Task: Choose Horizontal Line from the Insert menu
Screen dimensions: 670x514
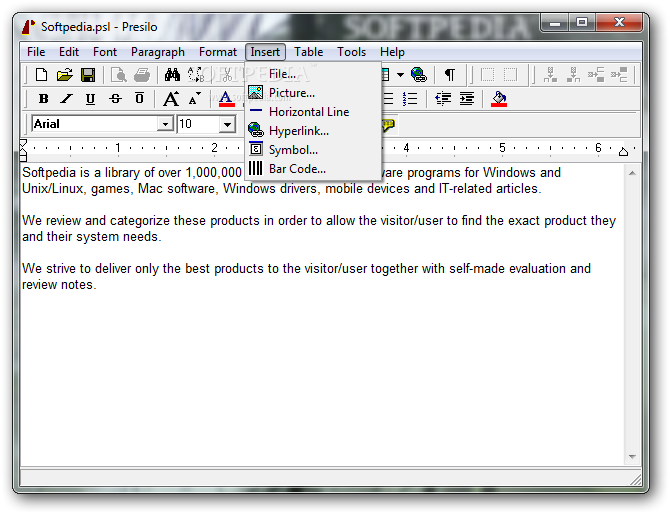Action: pyautogui.click(x=313, y=112)
